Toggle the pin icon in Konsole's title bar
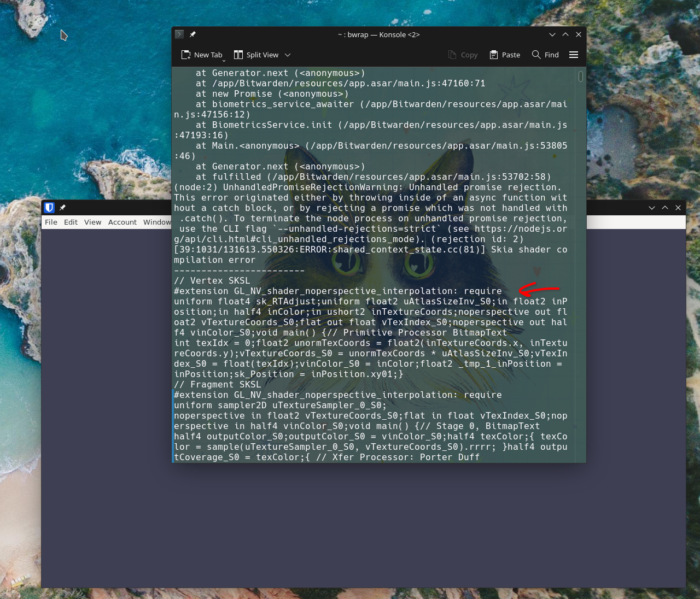Image resolution: width=700 pixels, height=599 pixels. [192, 34]
